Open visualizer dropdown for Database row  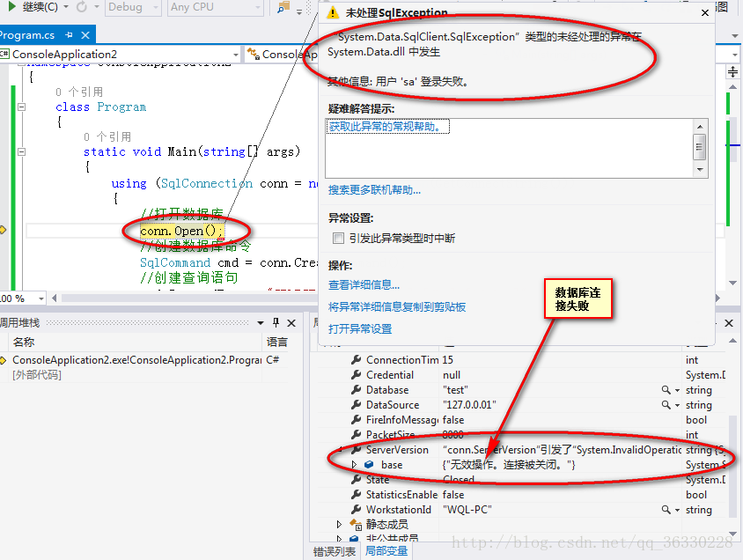tap(677, 390)
